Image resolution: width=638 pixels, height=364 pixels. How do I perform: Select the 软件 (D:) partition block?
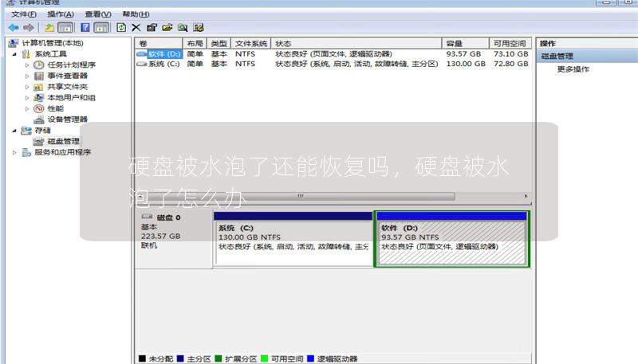(451, 239)
